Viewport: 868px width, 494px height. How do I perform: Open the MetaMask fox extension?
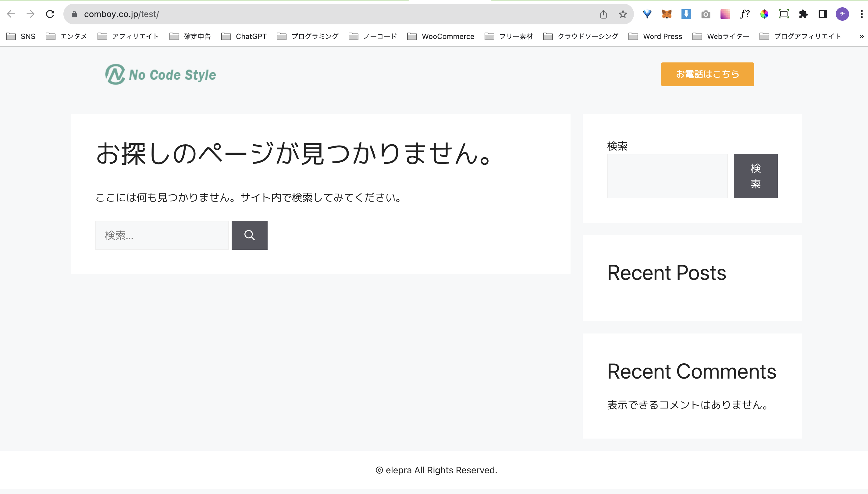667,14
